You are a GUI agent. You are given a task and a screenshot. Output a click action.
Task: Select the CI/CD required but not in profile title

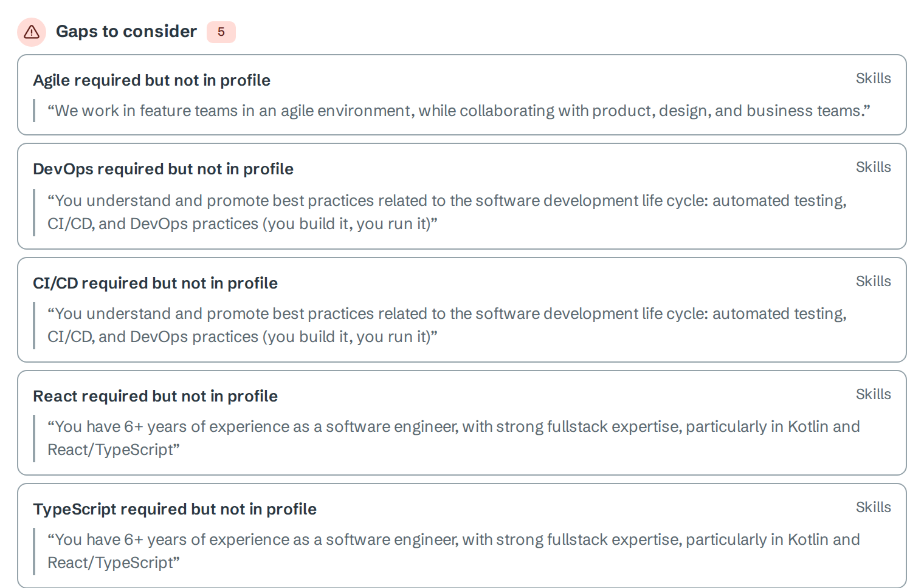pyautogui.click(x=155, y=283)
